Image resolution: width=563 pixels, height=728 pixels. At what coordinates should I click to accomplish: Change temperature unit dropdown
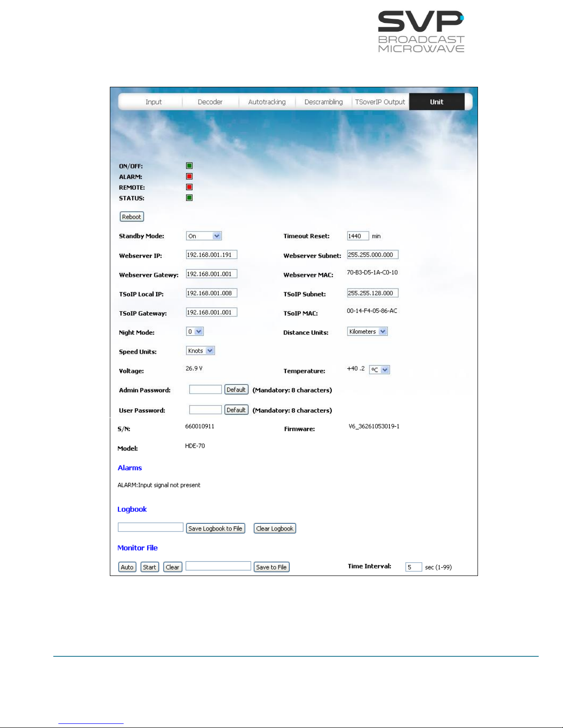coord(380,370)
